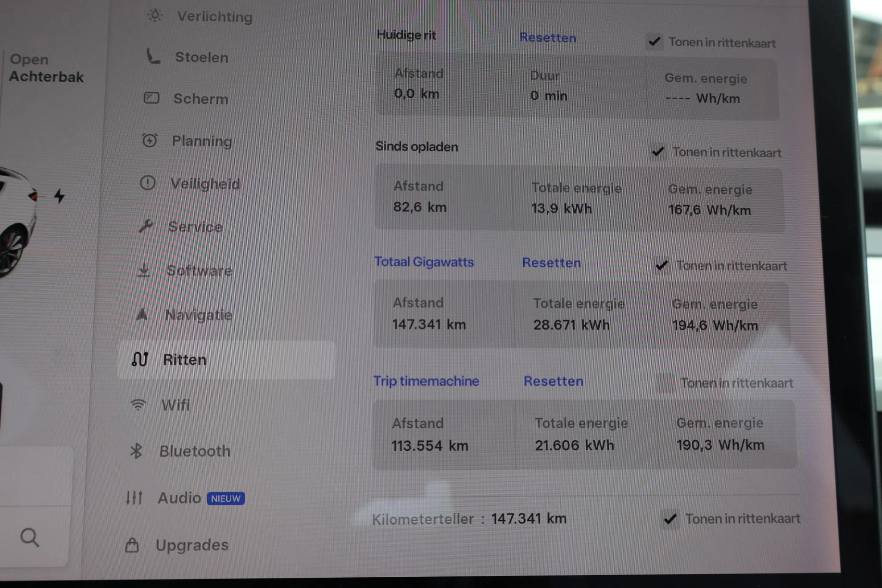Click the search magnifier icon
Viewport: 882px width, 588px height.
coord(30,537)
